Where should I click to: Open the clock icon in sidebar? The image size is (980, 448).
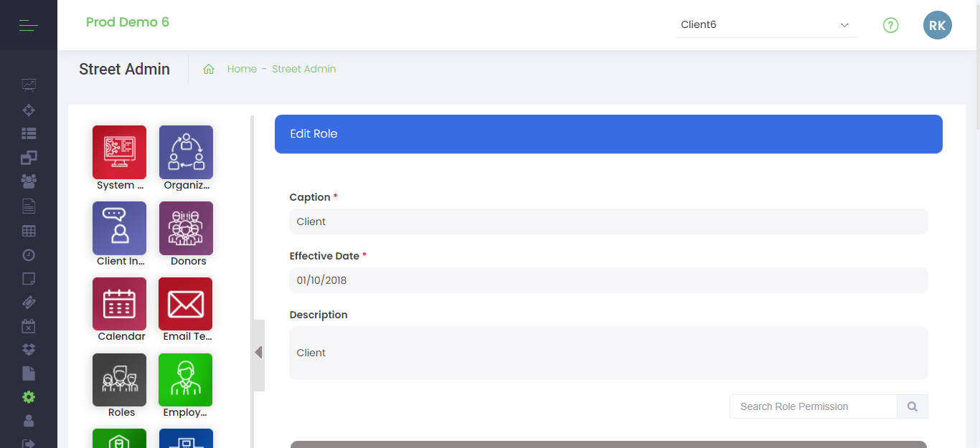(x=29, y=254)
